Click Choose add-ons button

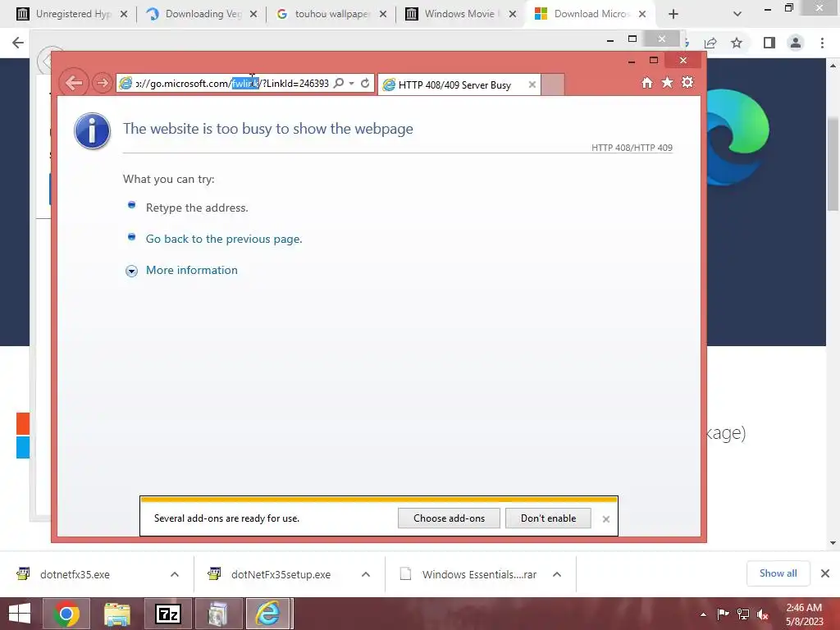tap(449, 518)
